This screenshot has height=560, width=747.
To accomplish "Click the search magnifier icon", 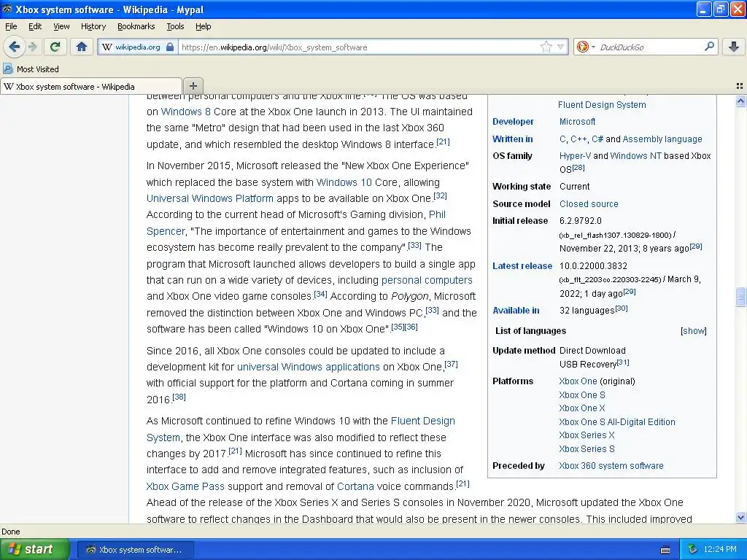I will tap(709, 47).
